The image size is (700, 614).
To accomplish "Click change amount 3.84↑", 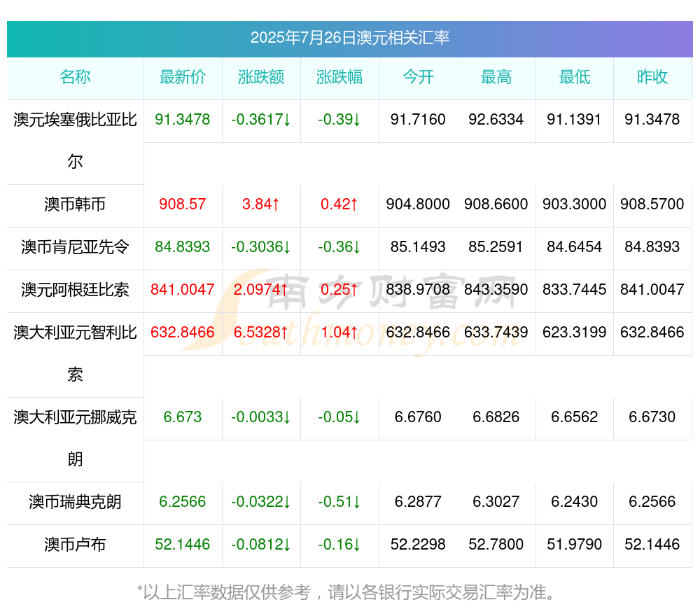I will pyautogui.click(x=261, y=204).
